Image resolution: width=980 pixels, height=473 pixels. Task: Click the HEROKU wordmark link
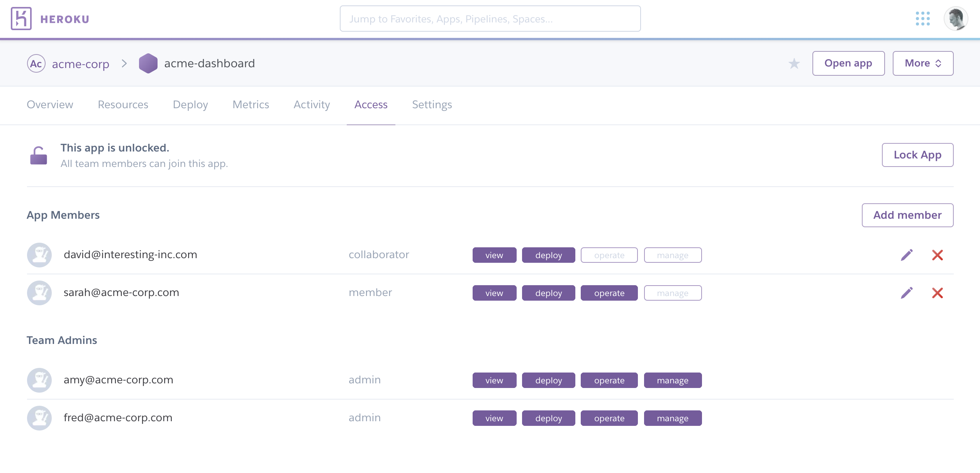coord(65,19)
